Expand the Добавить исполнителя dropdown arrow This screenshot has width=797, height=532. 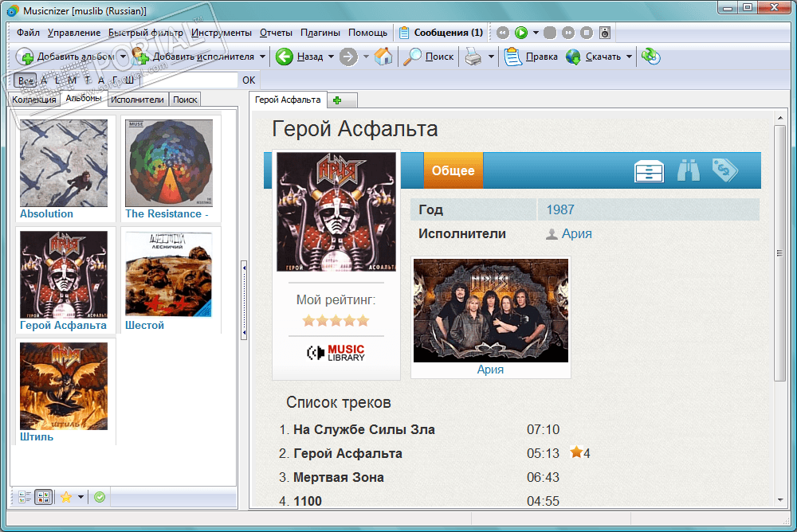(262, 57)
